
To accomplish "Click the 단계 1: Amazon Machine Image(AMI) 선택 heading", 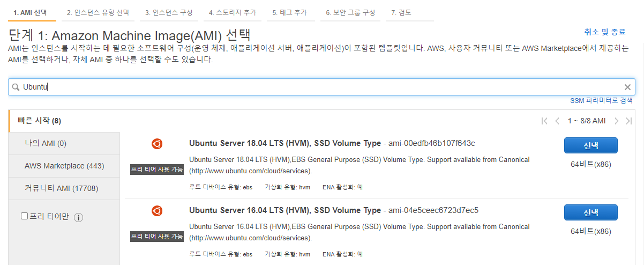I will (130, 35).
